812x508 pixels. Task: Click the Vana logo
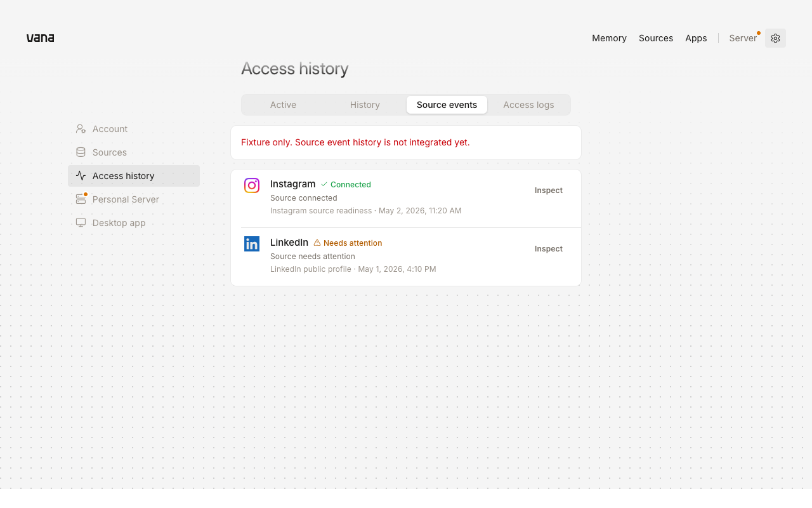(x=40, y=38)
